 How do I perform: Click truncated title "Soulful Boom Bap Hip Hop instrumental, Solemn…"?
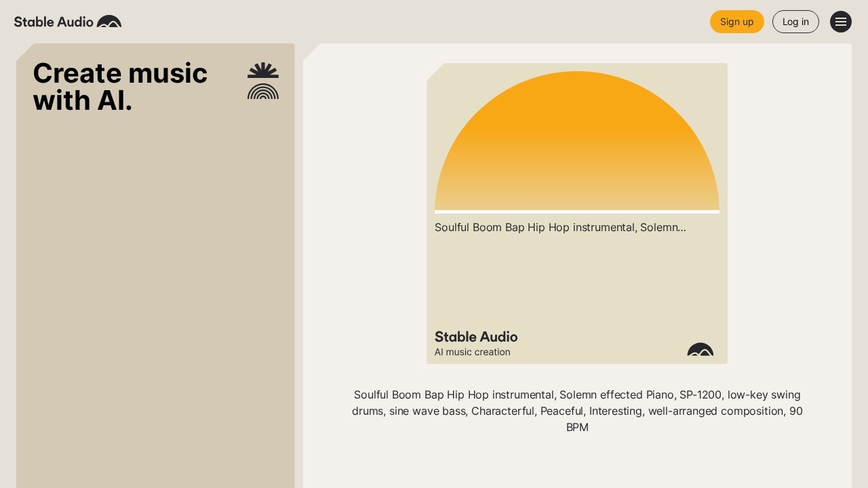(x=560, y=228)
